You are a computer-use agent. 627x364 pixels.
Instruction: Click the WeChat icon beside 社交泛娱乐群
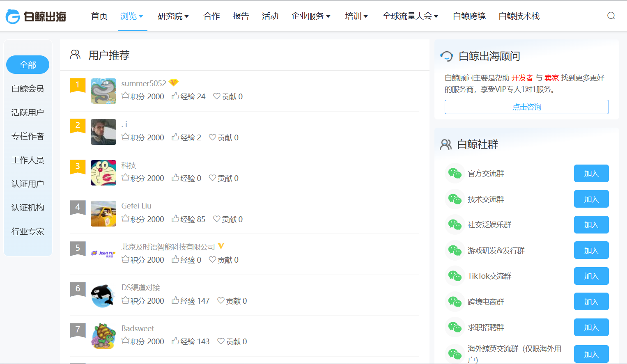455,224
